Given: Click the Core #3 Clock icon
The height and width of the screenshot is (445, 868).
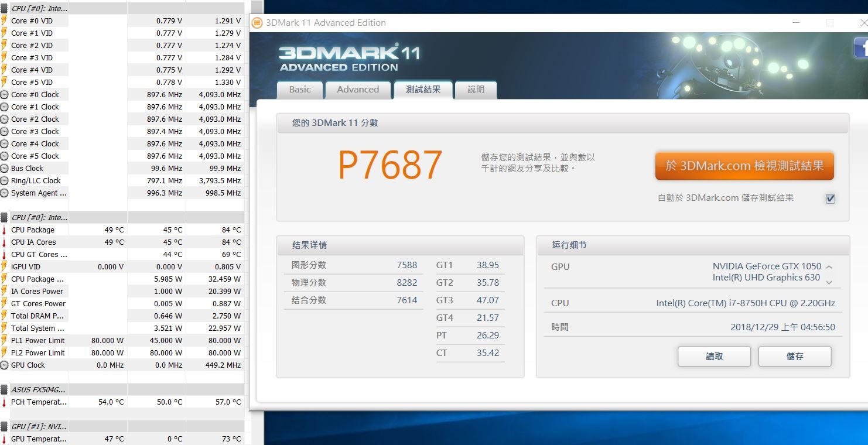Looking at the screenshot, I should 5,131.
